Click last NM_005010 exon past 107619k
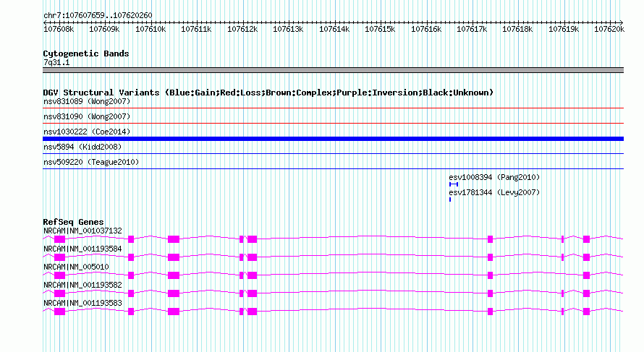The image size is (644, 352). (x=587, y=275)
